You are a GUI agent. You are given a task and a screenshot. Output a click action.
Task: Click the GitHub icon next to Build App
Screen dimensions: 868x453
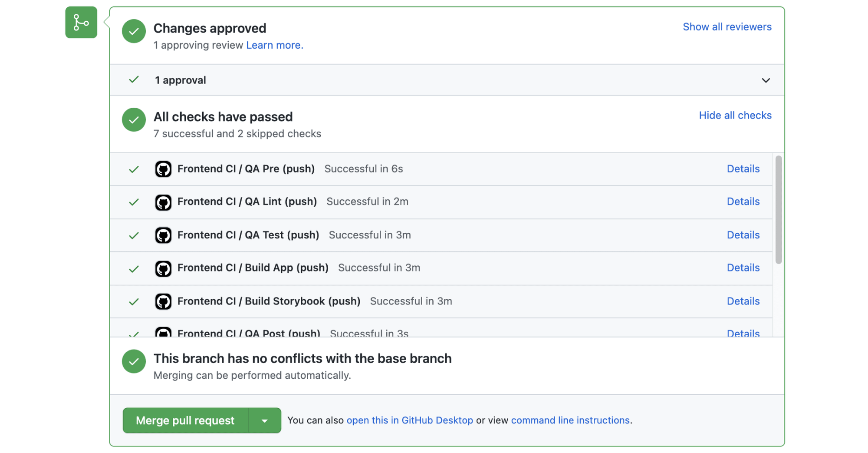click(x=163, y=268)
